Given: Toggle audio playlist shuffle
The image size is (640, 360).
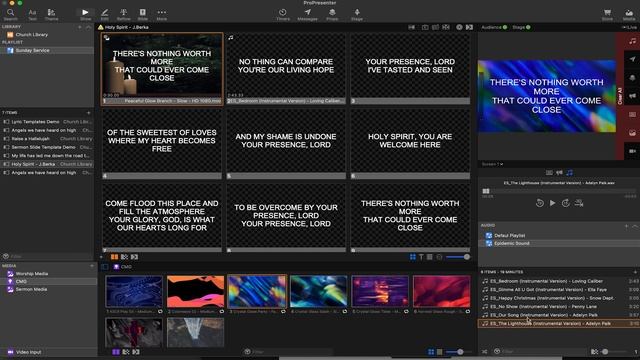Looking at the screenshot, I should click(484, 351).
